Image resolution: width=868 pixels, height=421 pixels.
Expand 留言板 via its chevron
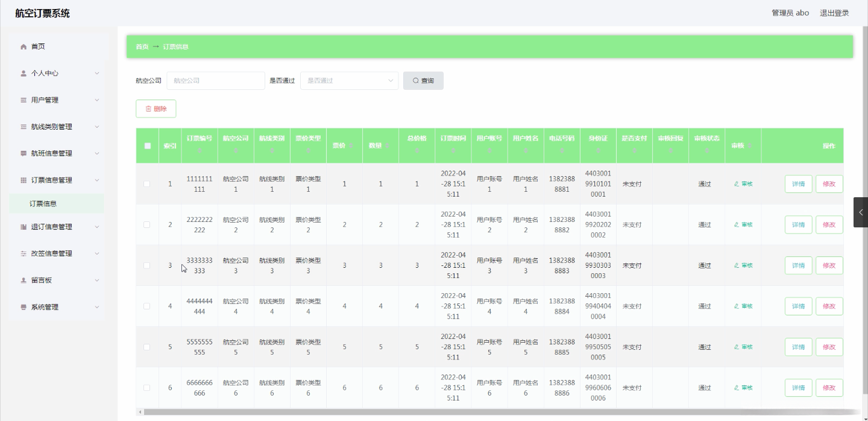[96, 280]
